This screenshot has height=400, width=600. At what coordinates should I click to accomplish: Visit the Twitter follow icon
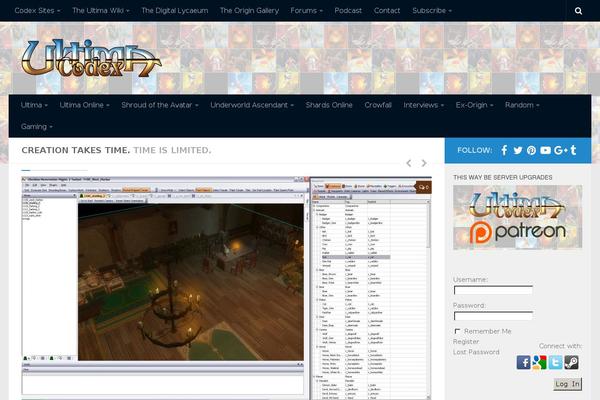pos(518,150)
